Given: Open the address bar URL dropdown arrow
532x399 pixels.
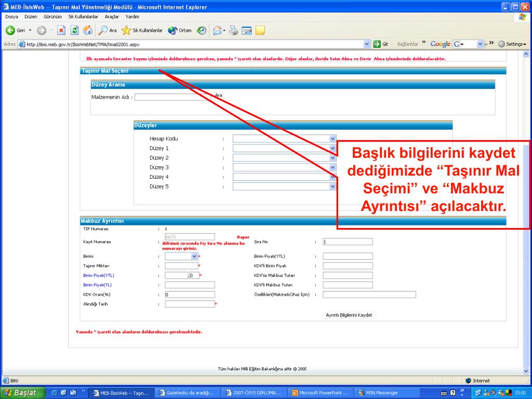Looking at the screenshot, I should point(367,44).
